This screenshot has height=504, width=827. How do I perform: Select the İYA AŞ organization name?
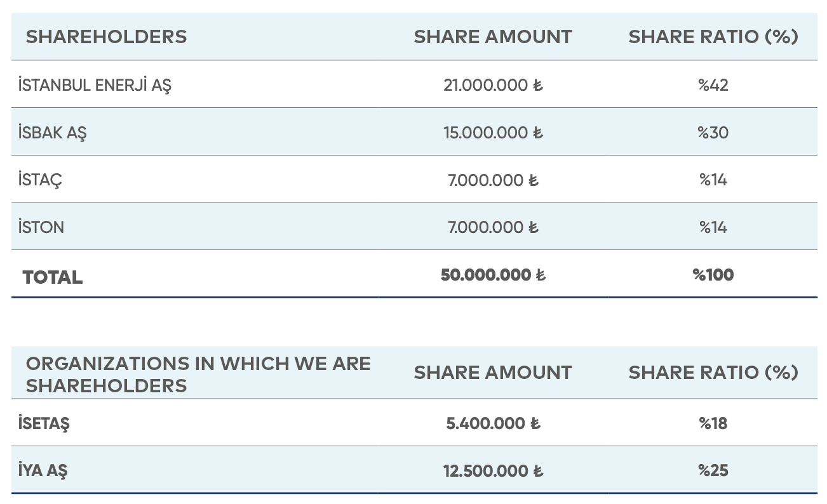(x=43, y=471)
